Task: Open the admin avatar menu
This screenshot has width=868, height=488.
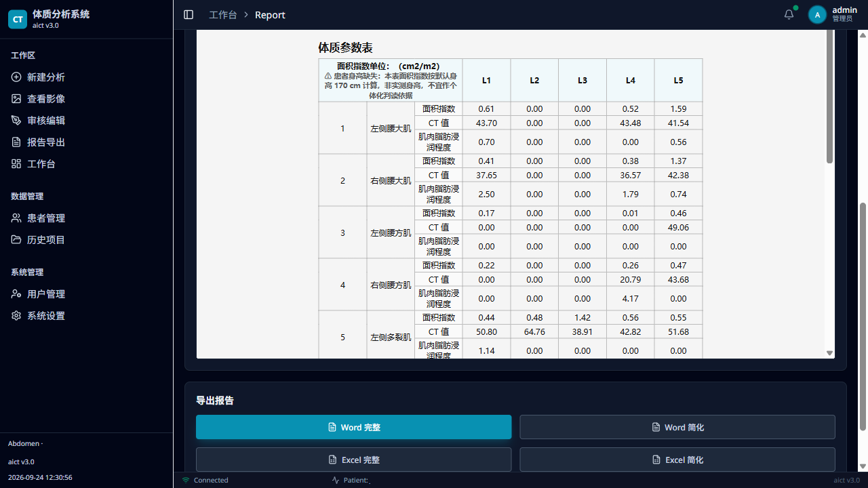Action: 817,15
